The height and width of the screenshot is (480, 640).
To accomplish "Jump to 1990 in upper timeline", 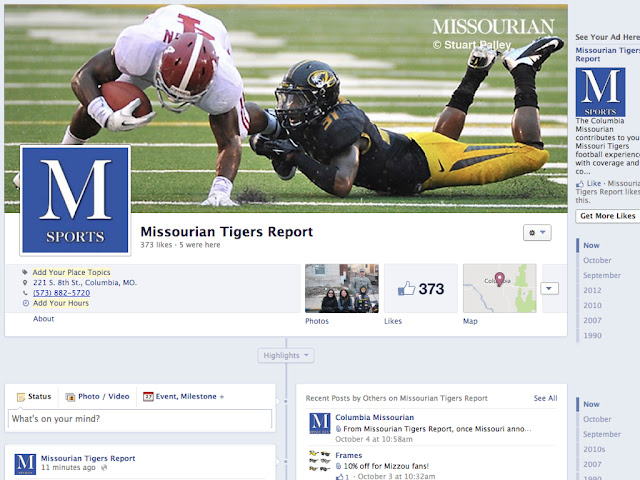I will tap(592, 336).
